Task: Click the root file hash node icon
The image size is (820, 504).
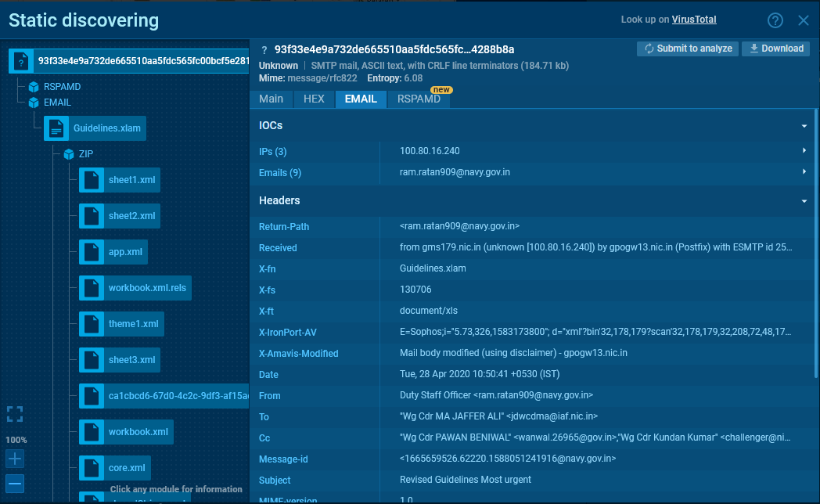Action: [x=21, y=61]
